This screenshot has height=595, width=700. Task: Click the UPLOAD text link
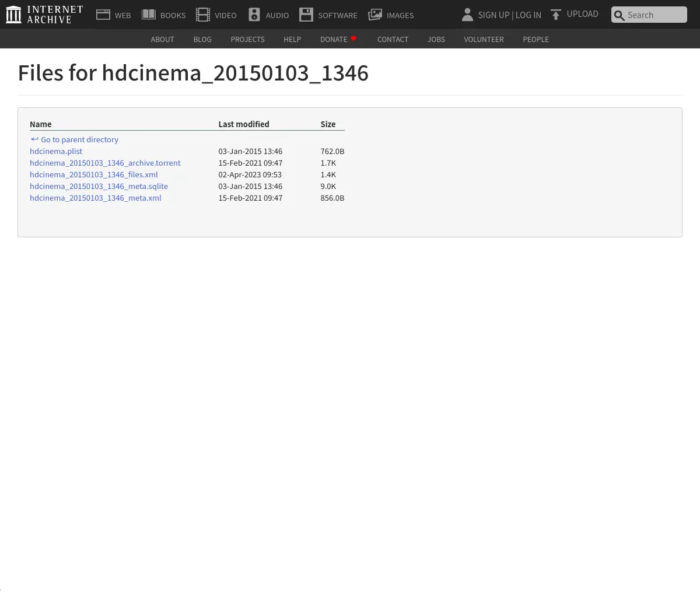tap(583, 14)
